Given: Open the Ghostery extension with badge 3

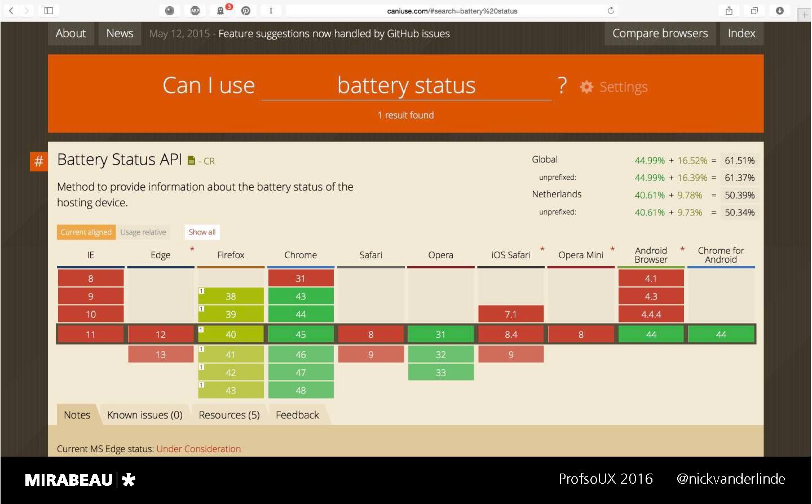Looking at the screenshot, I should click(220, 10).
